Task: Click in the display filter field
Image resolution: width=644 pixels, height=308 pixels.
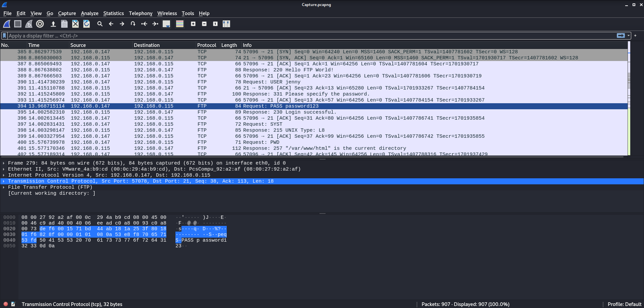Action: click(312, 36)
